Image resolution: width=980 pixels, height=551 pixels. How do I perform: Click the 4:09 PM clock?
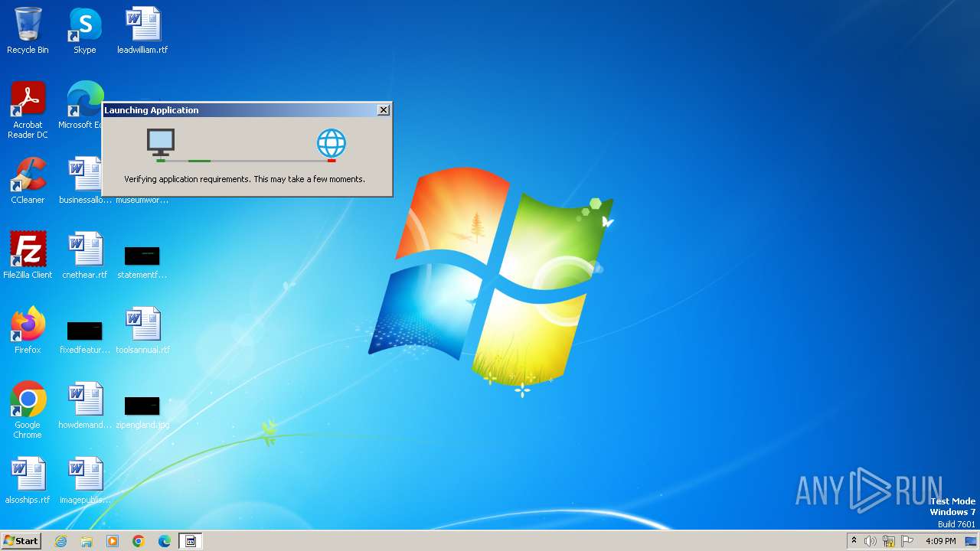[x=940, y=541]
